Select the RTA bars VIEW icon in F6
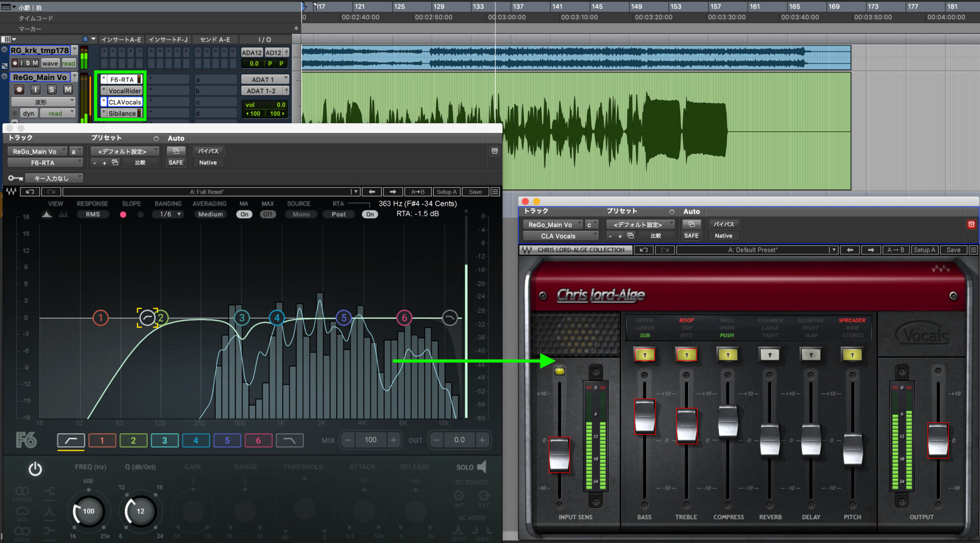Viewport: 980px width, 543px height. pyautogui.click(x=46, y=215)
